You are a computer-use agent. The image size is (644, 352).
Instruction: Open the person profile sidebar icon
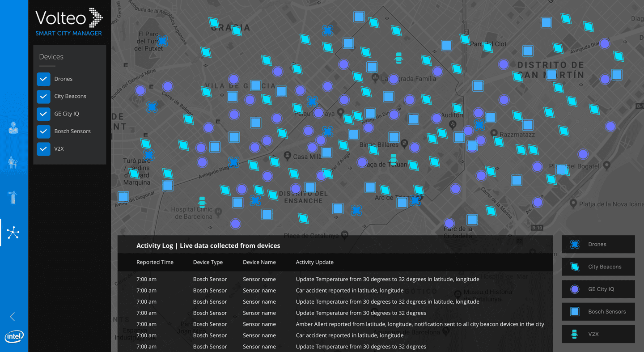tap(13, 128)
